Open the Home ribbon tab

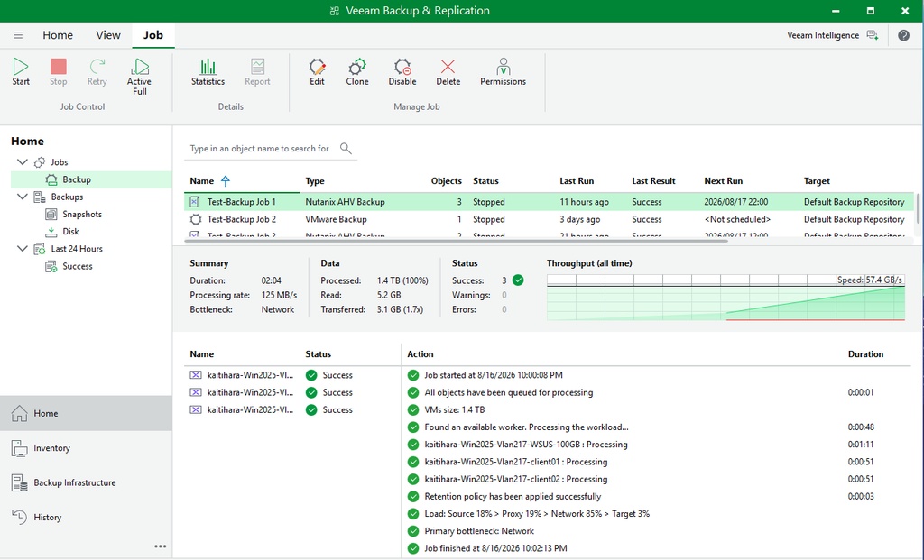pyautogui.click(x=58, y=35)
